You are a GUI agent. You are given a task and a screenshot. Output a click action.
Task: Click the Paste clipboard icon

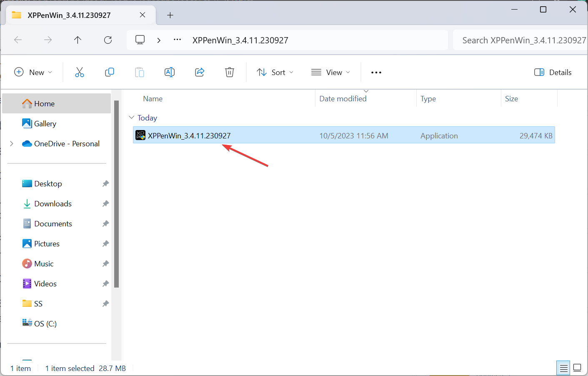(x=140, y=72)
